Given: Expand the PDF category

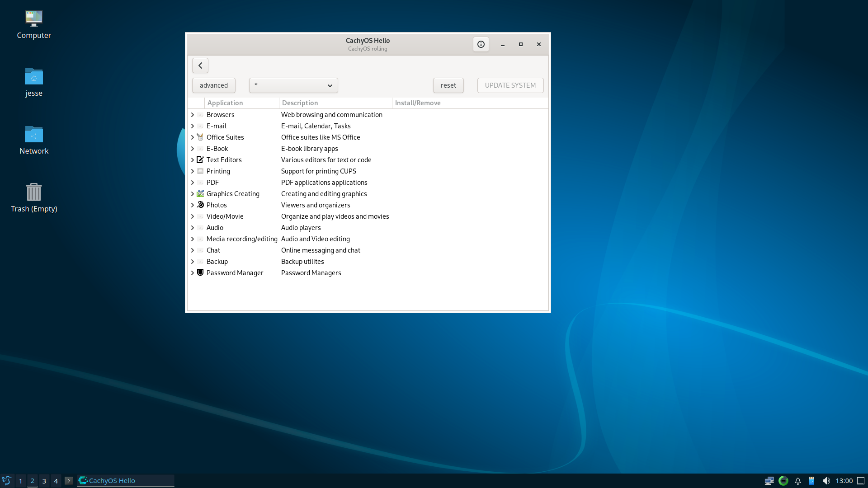Looking at the screenshot, I should [x=193, y=183].
